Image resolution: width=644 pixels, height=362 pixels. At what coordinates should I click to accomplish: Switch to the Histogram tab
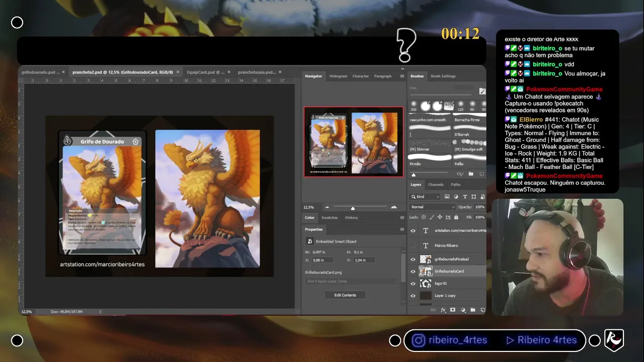point(338,76)
